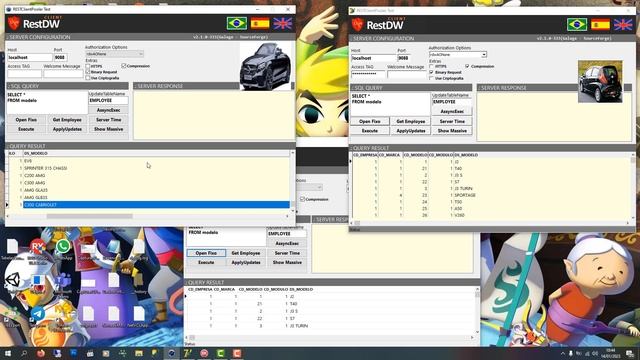Toggle Compression checkbox in right window
640x360 pixels.
tap(467, 66)
